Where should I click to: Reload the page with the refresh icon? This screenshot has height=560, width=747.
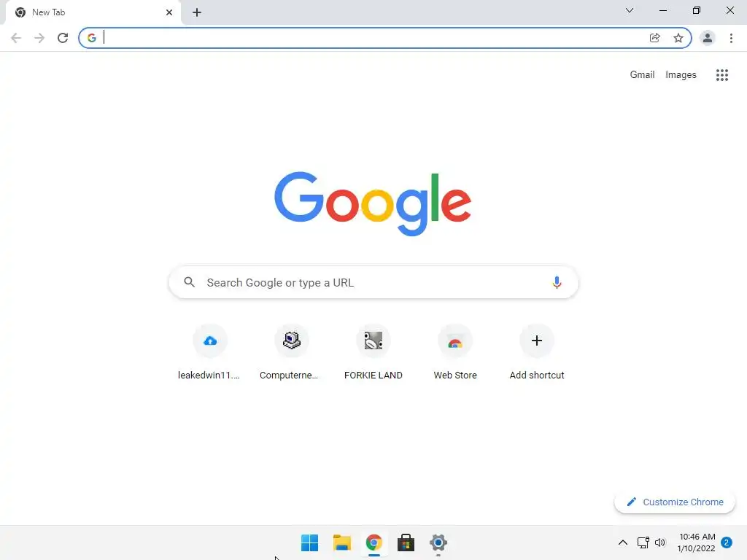pyautogui.click(x=63, y=38)
